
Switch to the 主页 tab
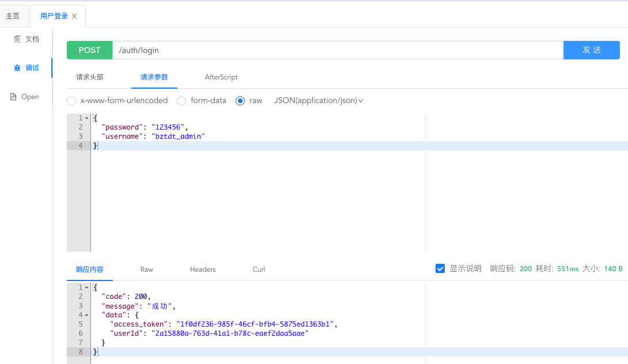tap(13, 16)
